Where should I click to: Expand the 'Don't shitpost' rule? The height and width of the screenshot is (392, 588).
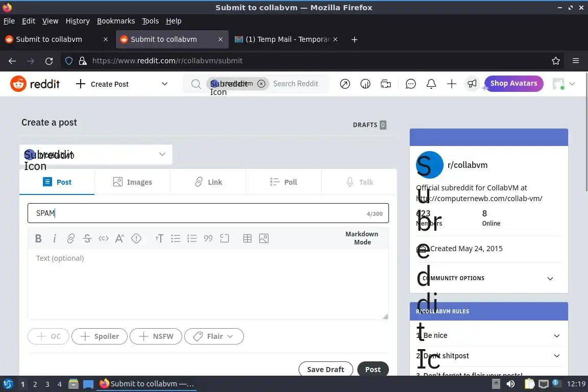pyautogui.click(x=488, y=356)
